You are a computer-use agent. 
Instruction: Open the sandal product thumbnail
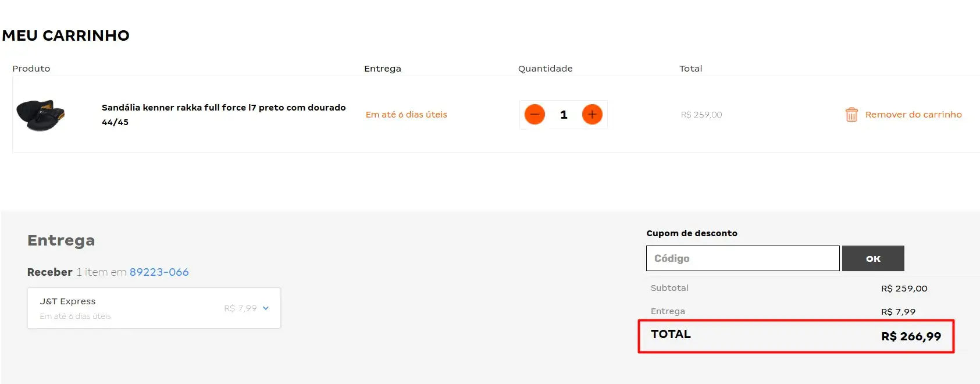point(41,115)
